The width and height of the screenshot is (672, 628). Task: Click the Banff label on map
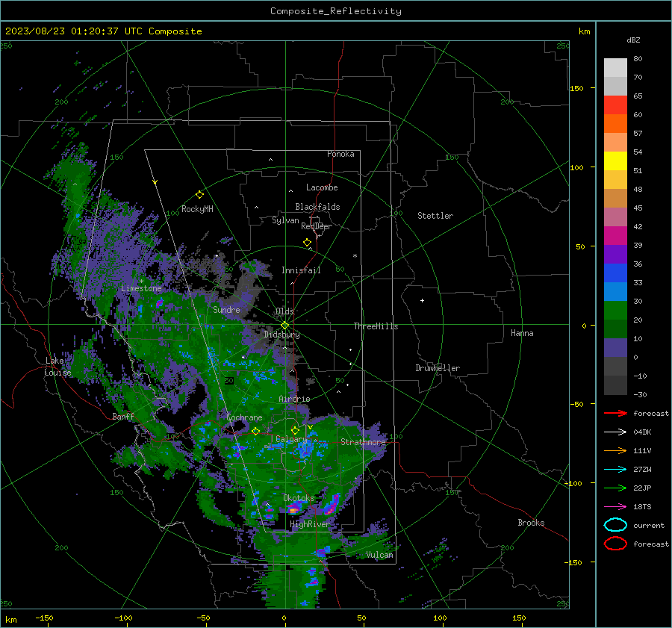point(123,416)
